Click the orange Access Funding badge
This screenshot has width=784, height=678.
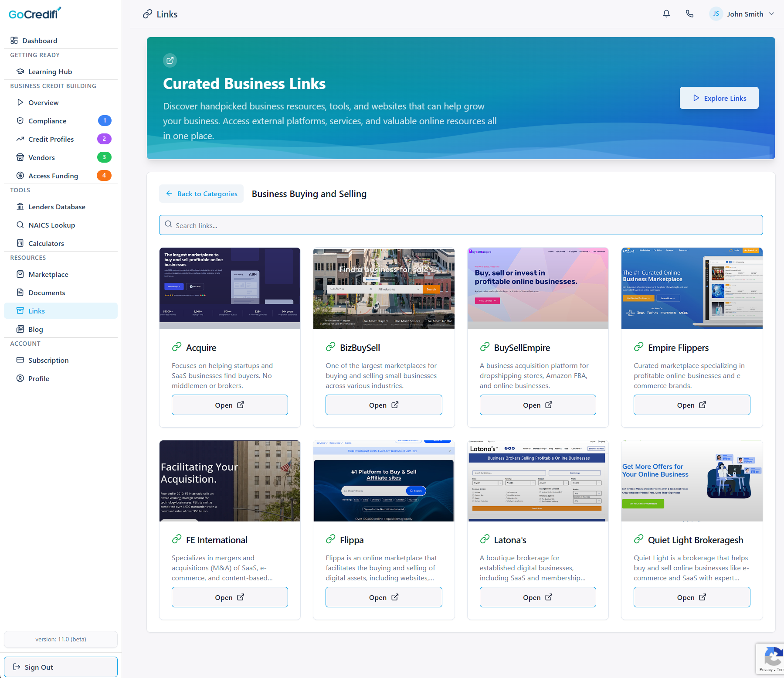coord(104,176)
